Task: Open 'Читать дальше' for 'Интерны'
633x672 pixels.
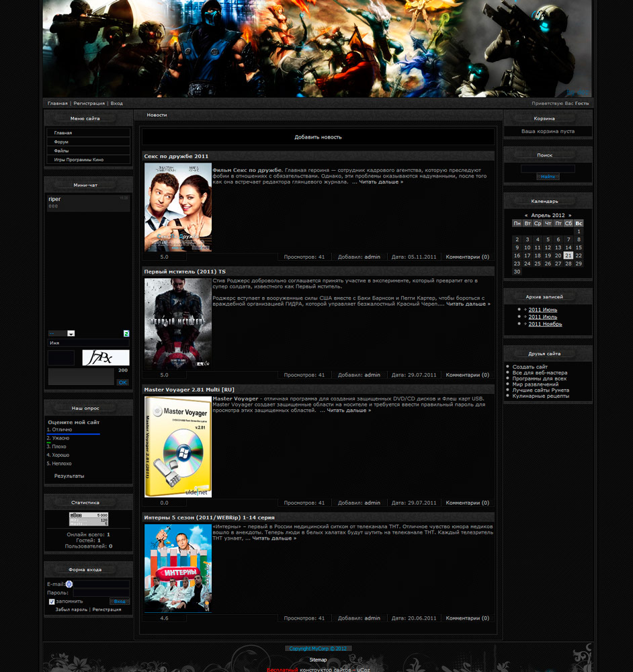Action: point(274,538)
